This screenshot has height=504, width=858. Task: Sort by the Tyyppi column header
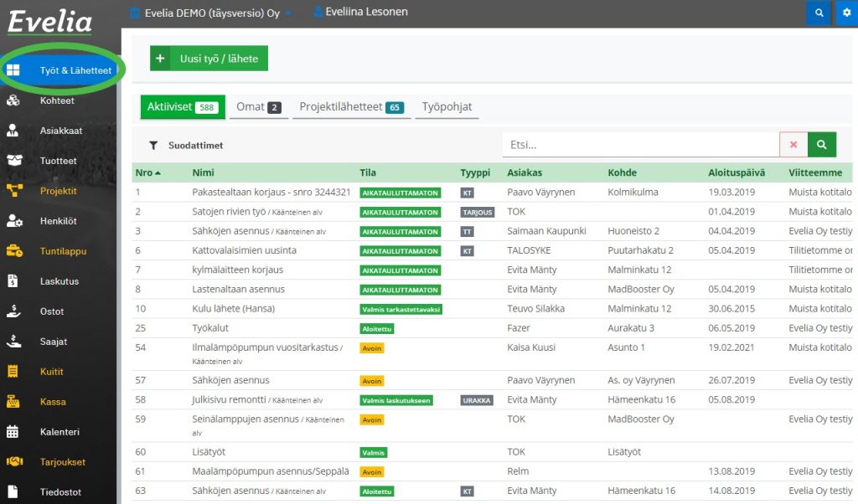[x=475, y=172]
